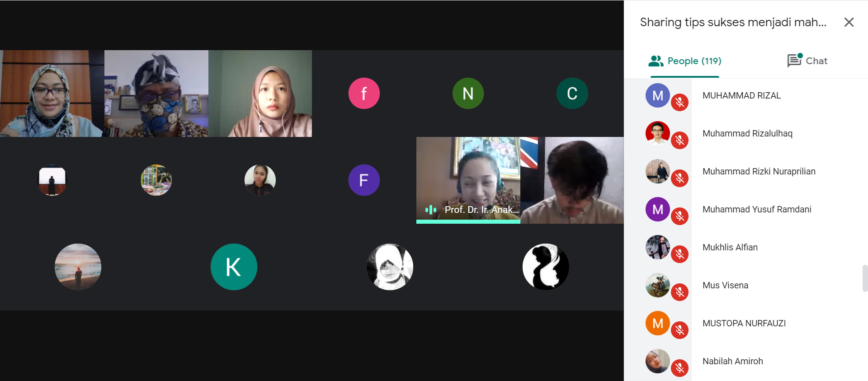Viewport: 868px width, 381px height.
Task: Click the muted mic icon beside Muhammad Rizalulhaq
Action: (x=679, y=141)
